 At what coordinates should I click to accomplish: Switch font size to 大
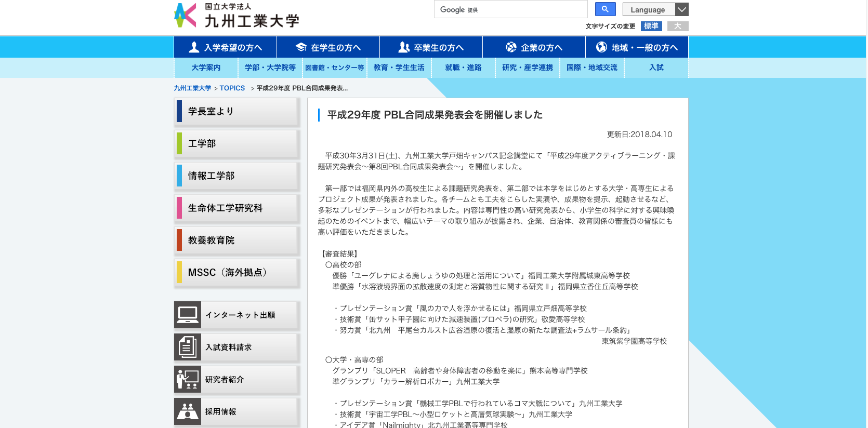pyautogui.click(x=678, y=26)
